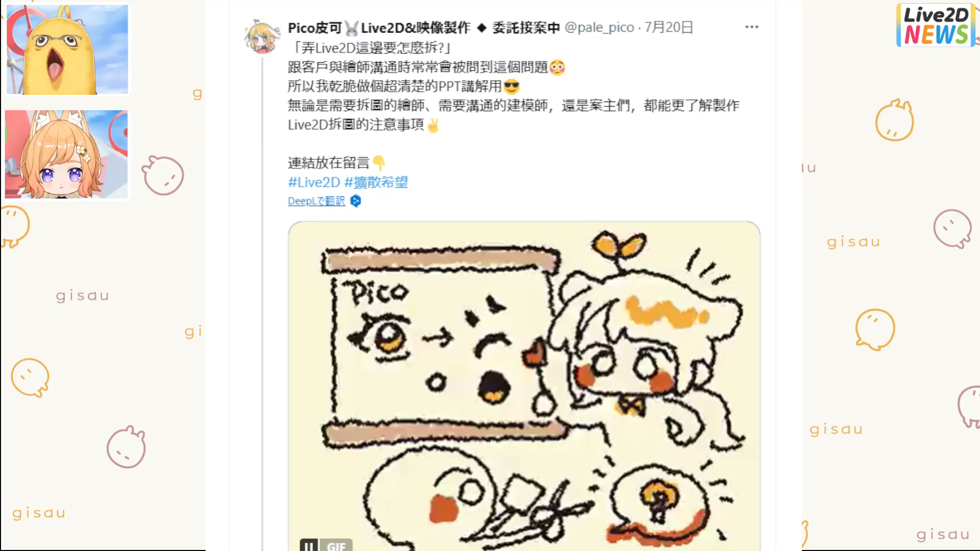Pause the GIF with the pause button
Screen dimensions: 980x551
click(309, 545)
